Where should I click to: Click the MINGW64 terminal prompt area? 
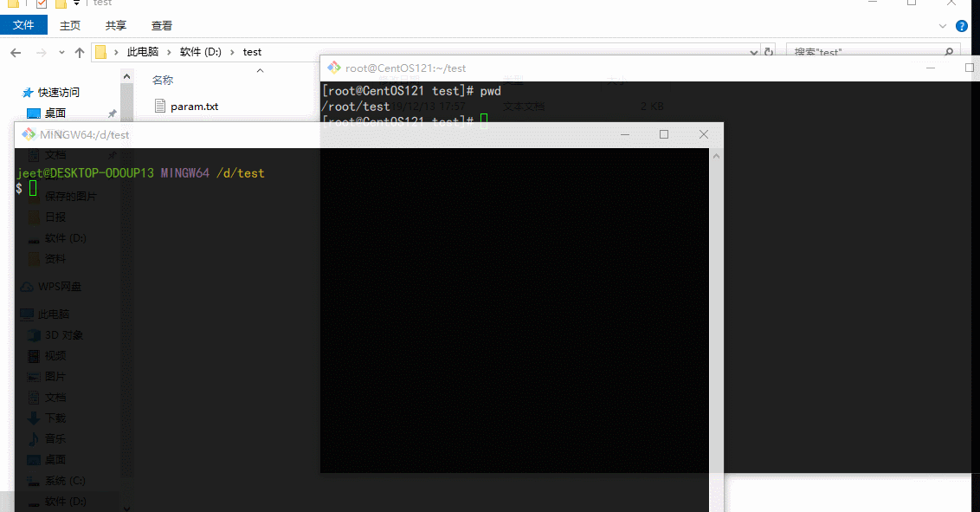[x=33, y=188]
